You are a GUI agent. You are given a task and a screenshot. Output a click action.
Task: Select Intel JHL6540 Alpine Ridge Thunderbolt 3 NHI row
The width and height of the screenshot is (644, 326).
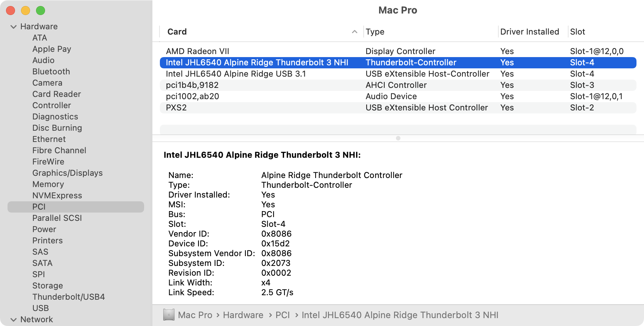tap(398, 63)
